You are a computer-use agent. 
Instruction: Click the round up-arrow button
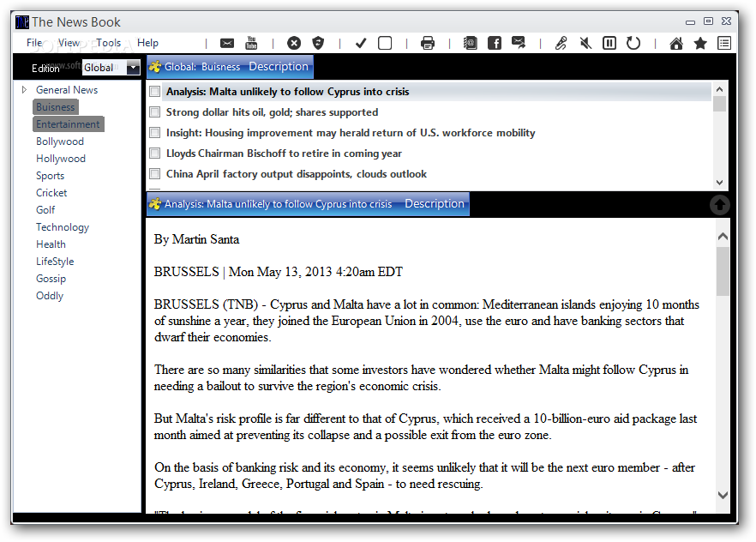coord(719,205)
